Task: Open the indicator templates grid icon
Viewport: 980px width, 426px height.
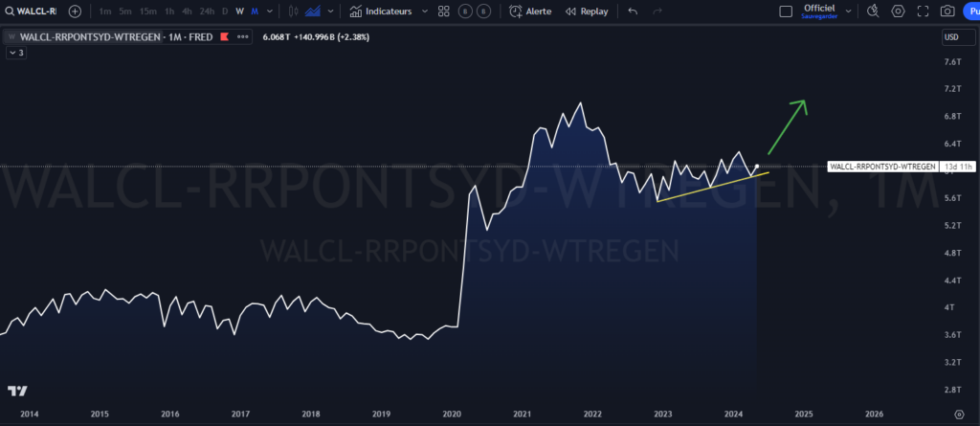Action: pos(444,11)
